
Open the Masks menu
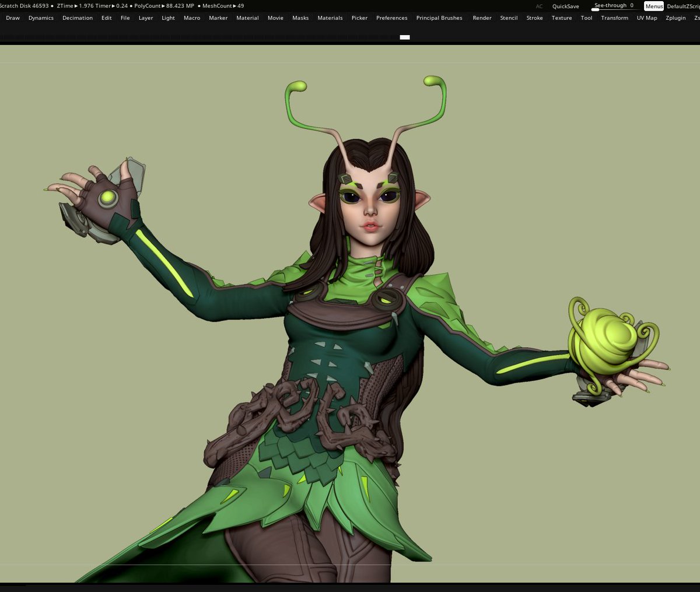coord(300,18)
